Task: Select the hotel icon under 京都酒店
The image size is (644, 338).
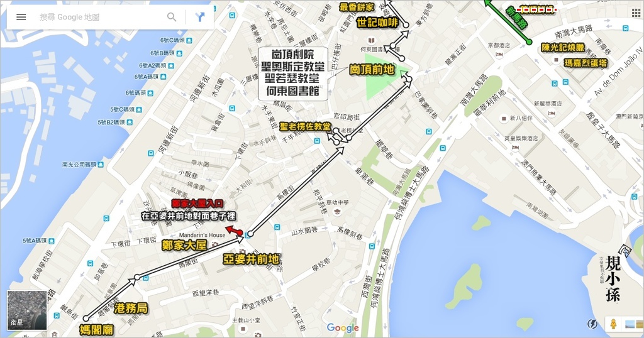Action: [x=499, y=54]
